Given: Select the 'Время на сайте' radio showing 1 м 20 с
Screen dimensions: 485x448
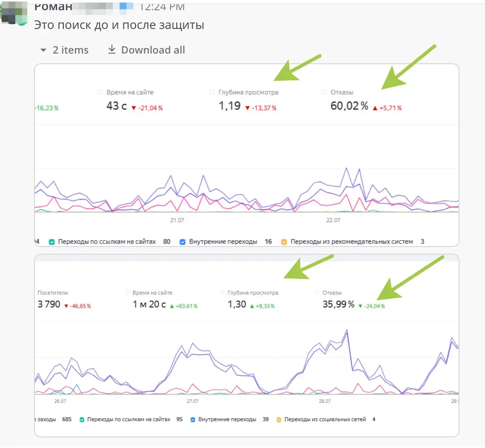Looking at the screenshot, I should (x=127, y=292).
